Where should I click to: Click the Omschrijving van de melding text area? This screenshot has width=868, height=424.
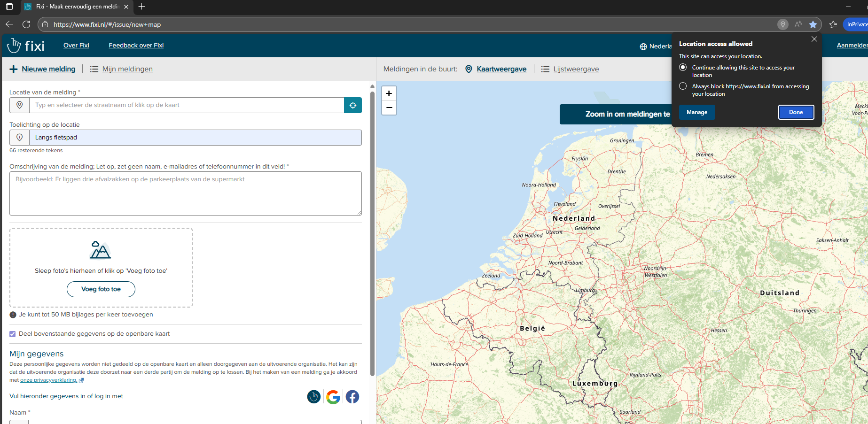coord(185,193)
